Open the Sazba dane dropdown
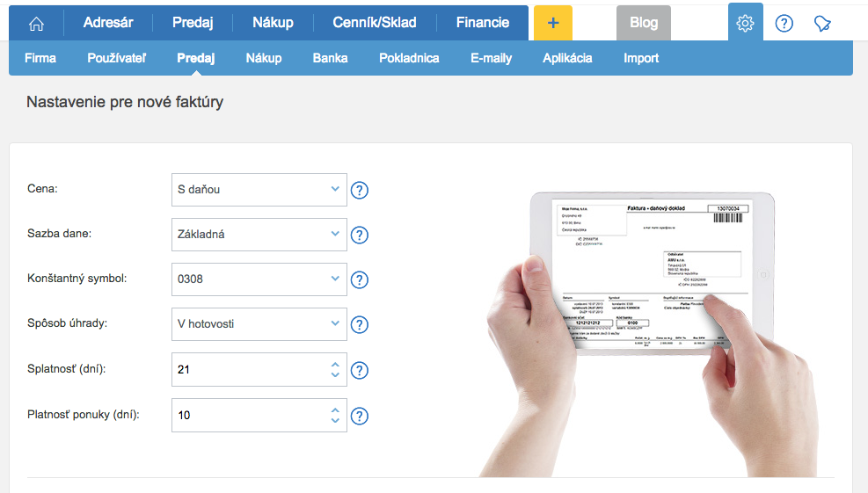The height and width of the screenshot is (493, 868). [x=259, y=234]
